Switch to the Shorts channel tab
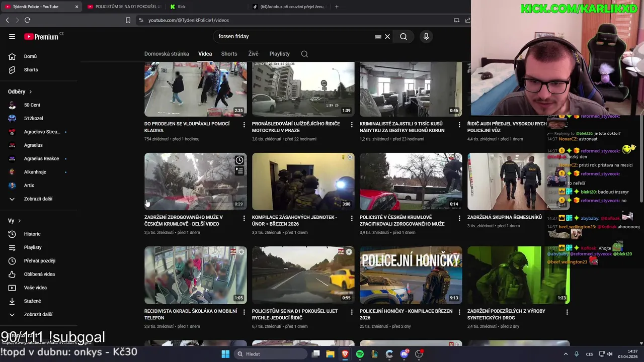The height and width of the screenshot is (362, 644). point(229,54)
